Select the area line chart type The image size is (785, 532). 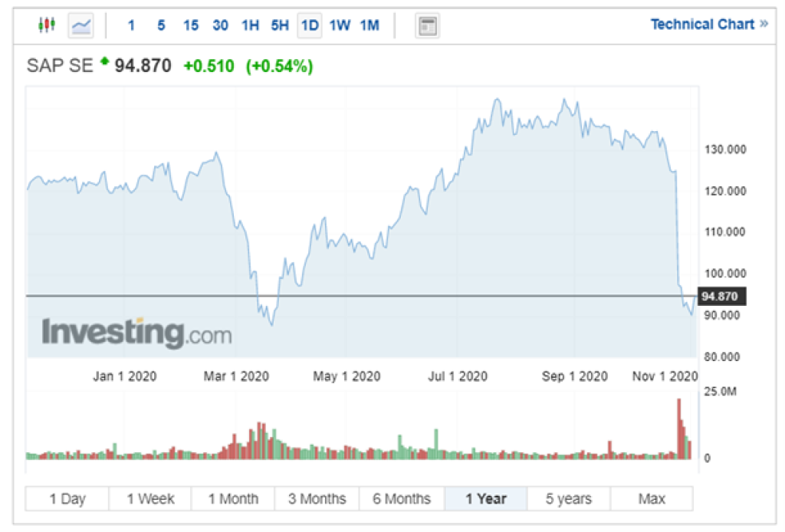[80, 25]
